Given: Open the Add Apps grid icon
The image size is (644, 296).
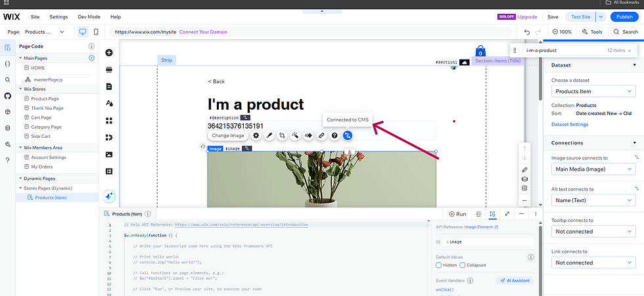Looking at the screenshot, I should pyautogui.click(x=109, y=121).
